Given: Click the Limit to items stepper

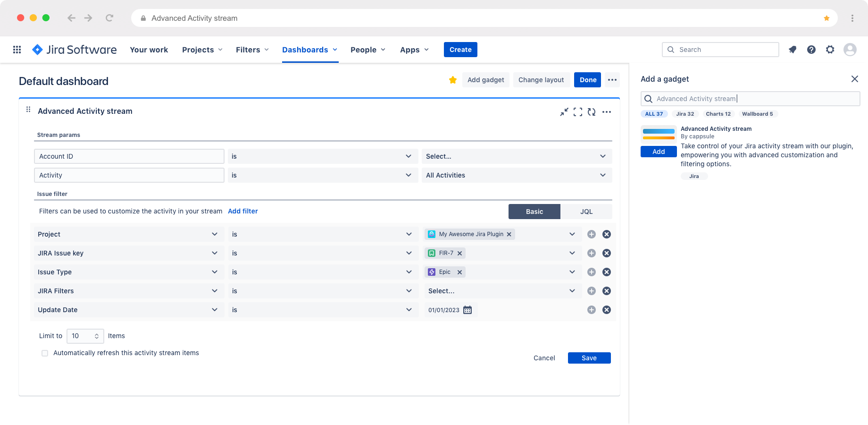Looking at the screenshot, I should pos(96,336).
